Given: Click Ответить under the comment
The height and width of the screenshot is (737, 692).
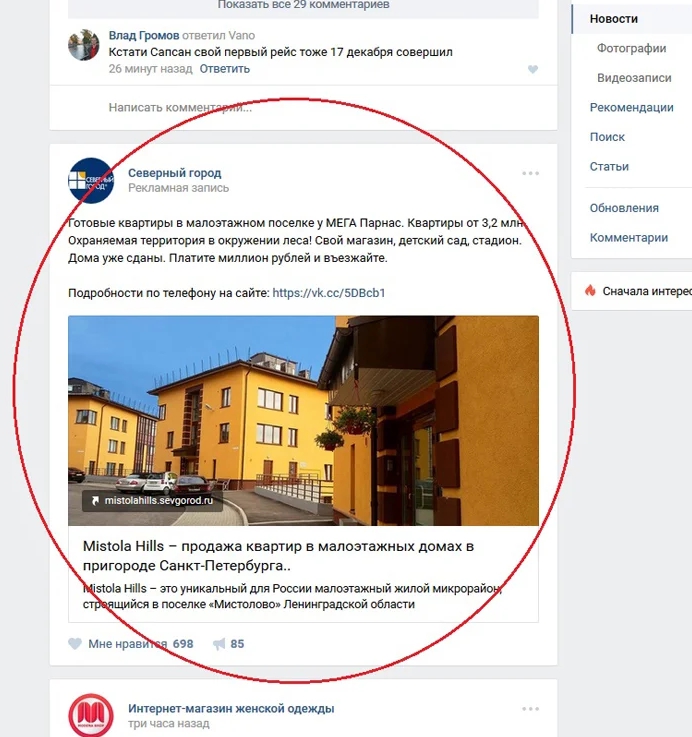Looking at the screenshot, I should (x=225, y=69).
